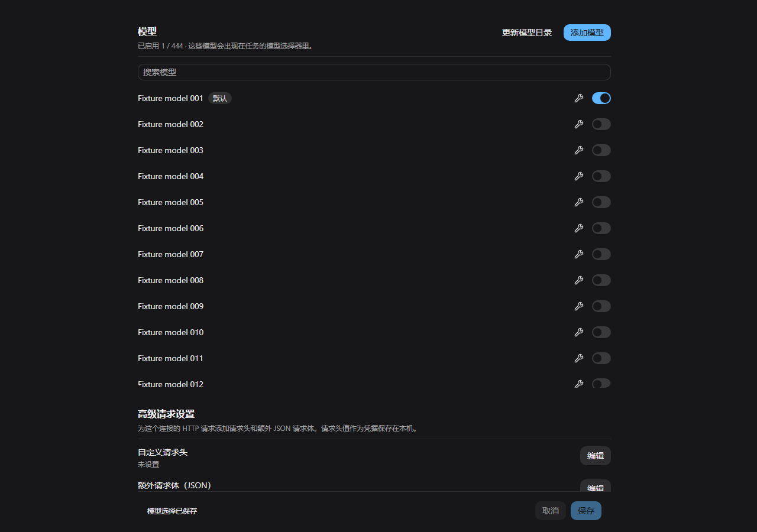Click the 高级请求设置 heading
This screenshot has width=757, height=532.
166,414
